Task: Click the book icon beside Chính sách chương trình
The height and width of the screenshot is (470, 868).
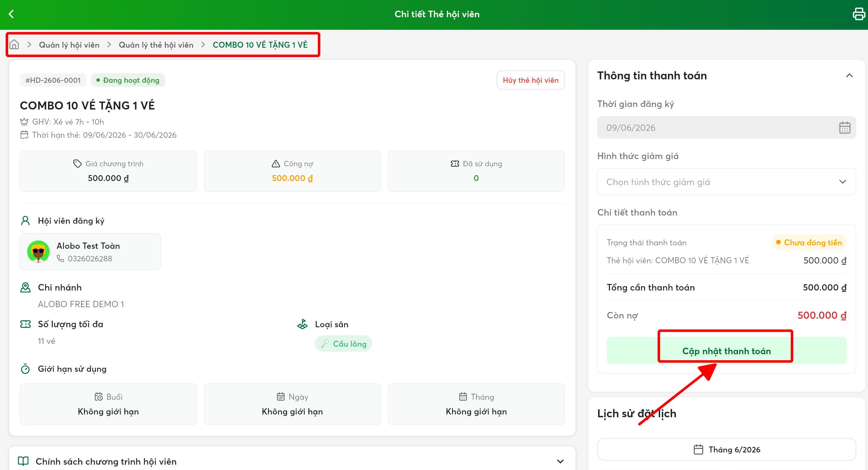Action: [23, 461]
